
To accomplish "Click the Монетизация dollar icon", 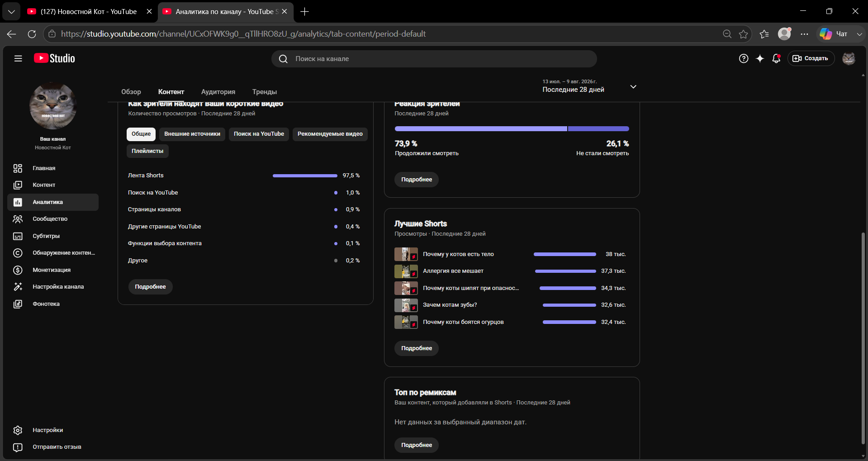I will [18, 270].
